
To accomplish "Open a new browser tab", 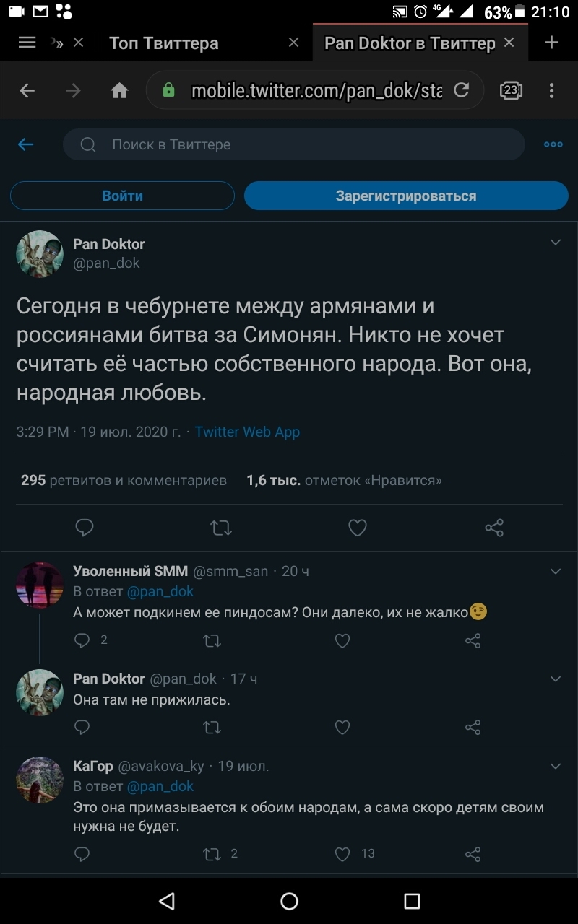I will 552,43.
